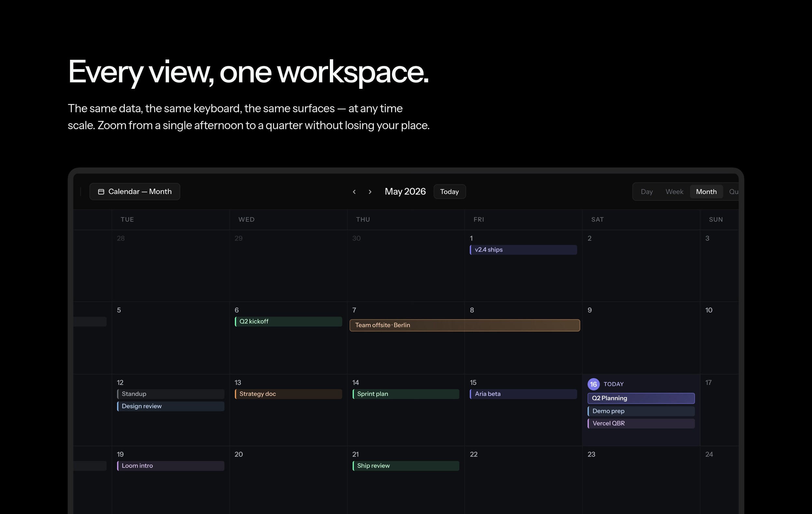The height and width of the screenshot is (514, 812).
Task: Switch to the Week view tab
Action: coord(674,192)
